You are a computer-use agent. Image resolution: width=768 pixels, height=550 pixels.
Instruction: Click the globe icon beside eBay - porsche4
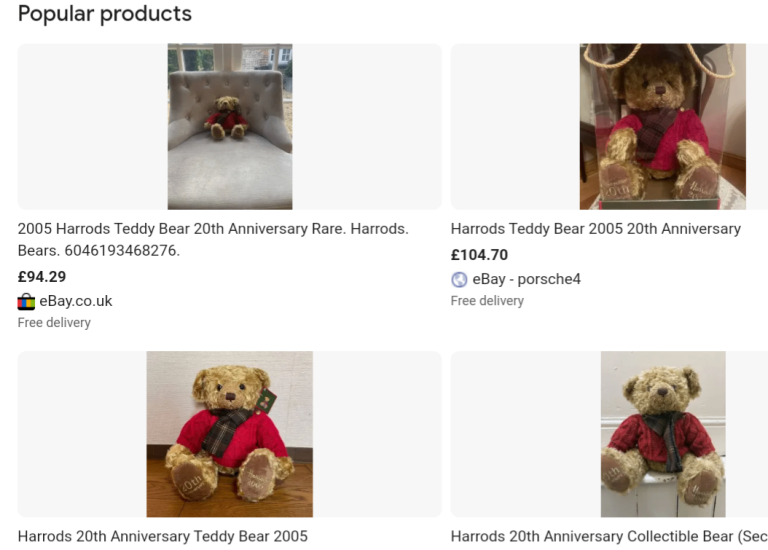[x=459, y=280]
